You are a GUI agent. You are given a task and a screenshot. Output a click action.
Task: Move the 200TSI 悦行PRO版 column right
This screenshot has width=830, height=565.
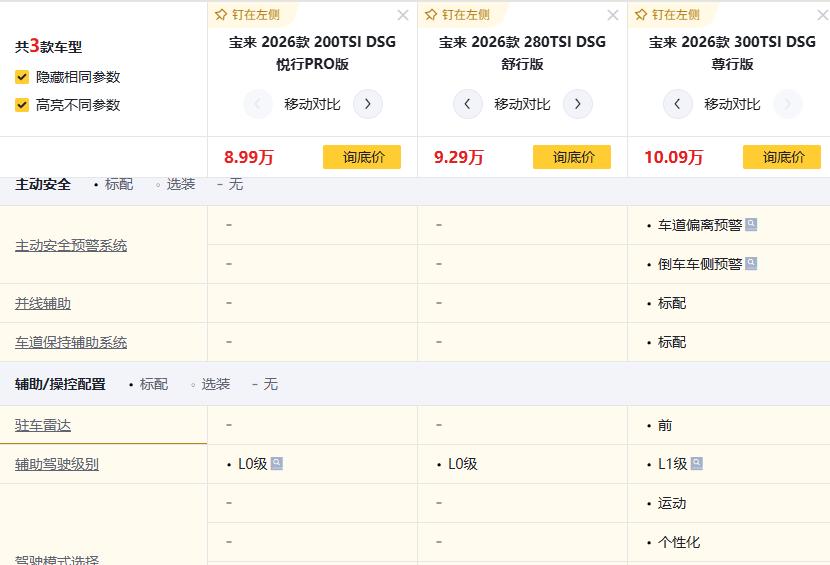368,104
